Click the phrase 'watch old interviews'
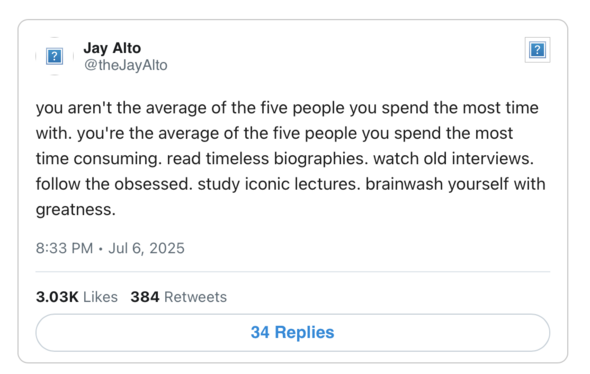This screenshot has width=590, height=374. pos(453,159)
